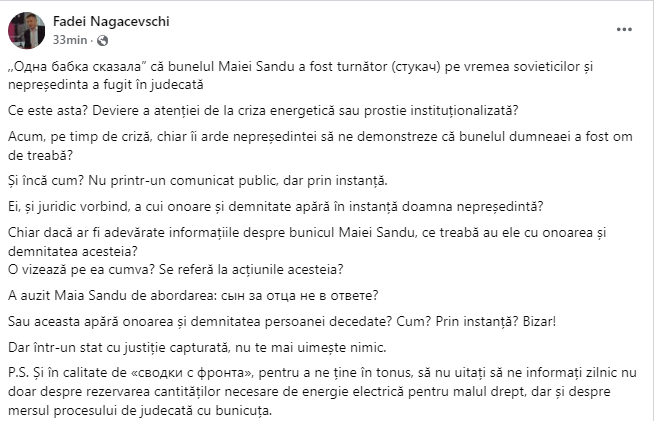The width and height of the screenshot is (654, 421).
Task: Open the Fadei Nagacevschi author name link
Action: coord(98,21)
